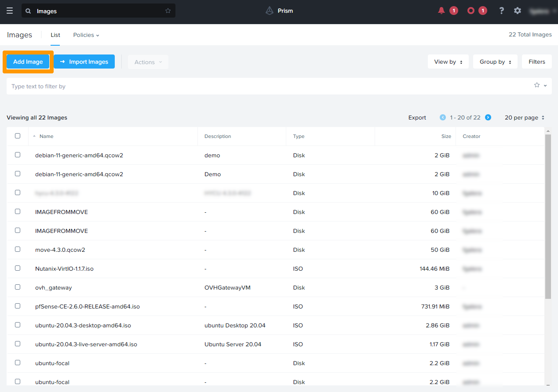Click the Add Image button

27,62
